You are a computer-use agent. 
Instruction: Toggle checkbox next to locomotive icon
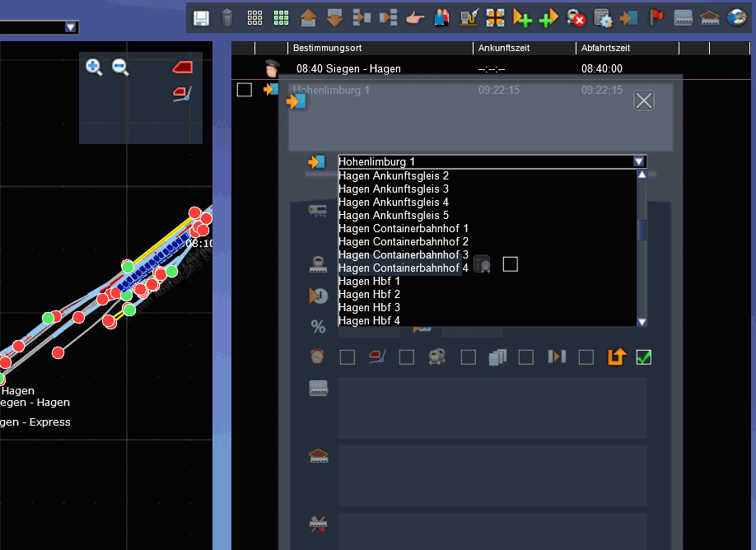coord(468,357)
